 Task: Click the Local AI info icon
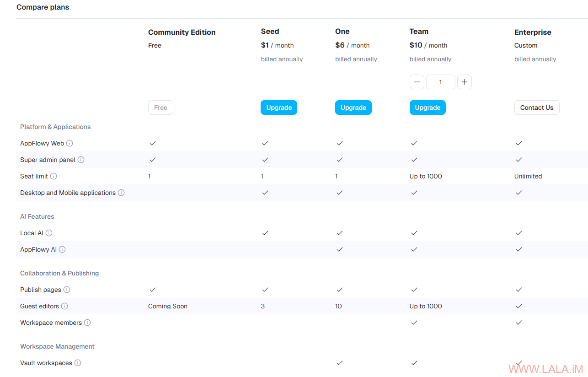(x=49, y=233)
